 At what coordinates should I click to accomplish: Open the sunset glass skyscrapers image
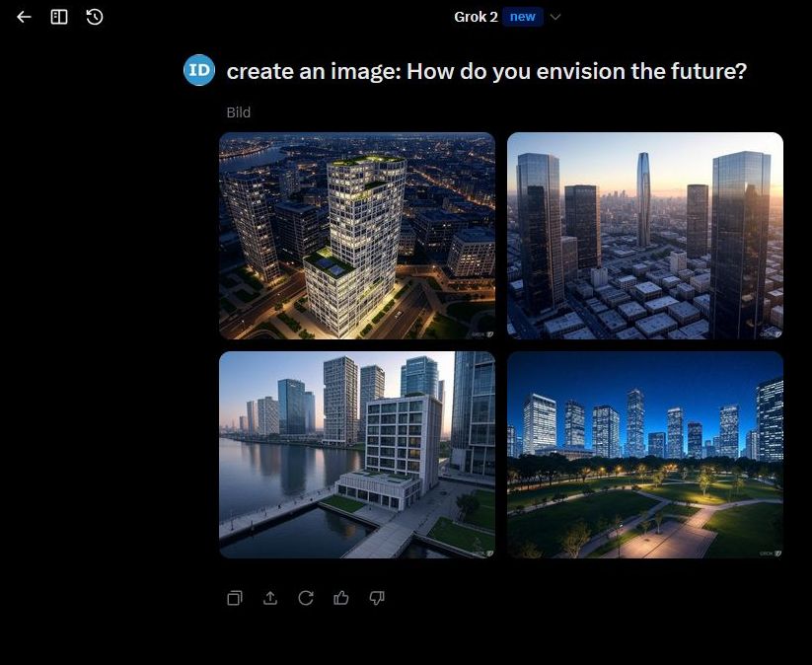point(645,236)
